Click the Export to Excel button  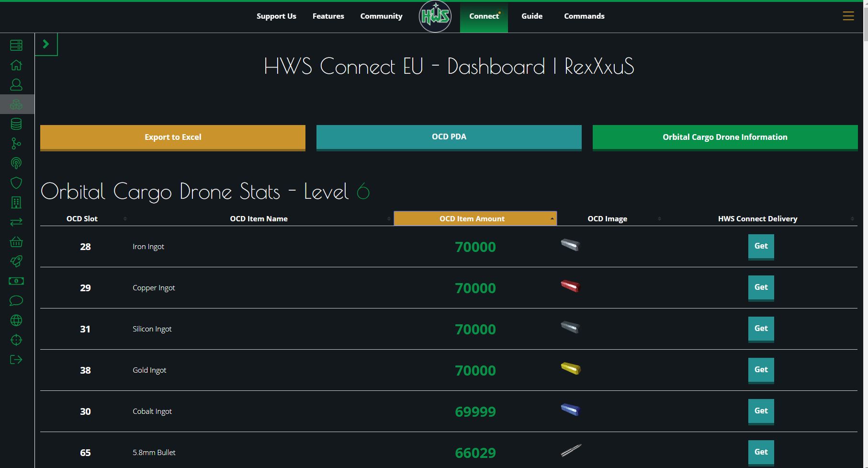172,137
